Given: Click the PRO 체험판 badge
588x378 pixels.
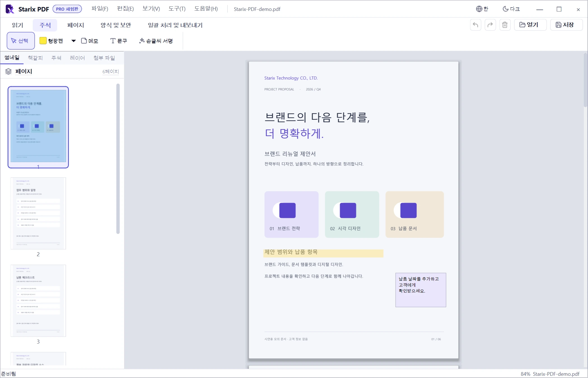Looking at the screenshot, I should coord(67,9).
